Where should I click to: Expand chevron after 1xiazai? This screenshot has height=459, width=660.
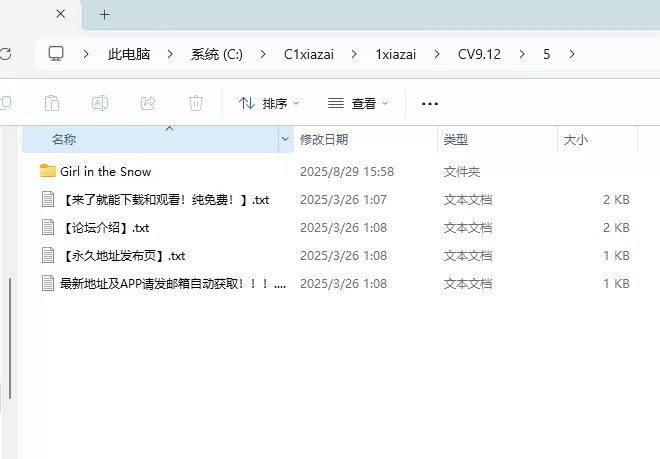(437, 54)
